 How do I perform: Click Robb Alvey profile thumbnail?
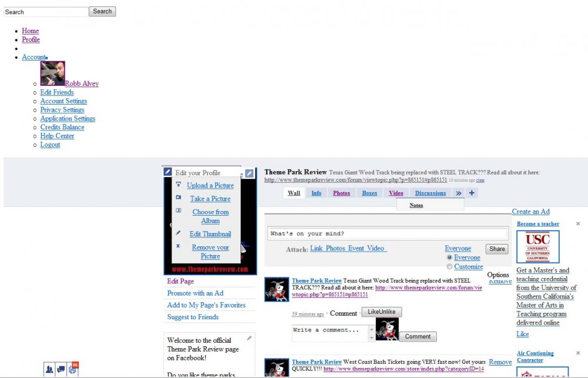pos(52,73)
